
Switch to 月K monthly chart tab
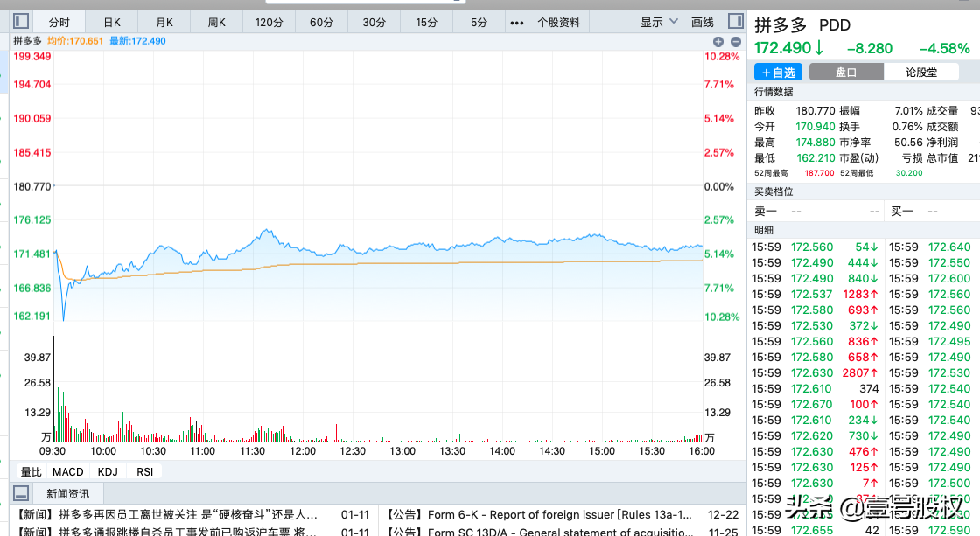(x=164, y=23)
